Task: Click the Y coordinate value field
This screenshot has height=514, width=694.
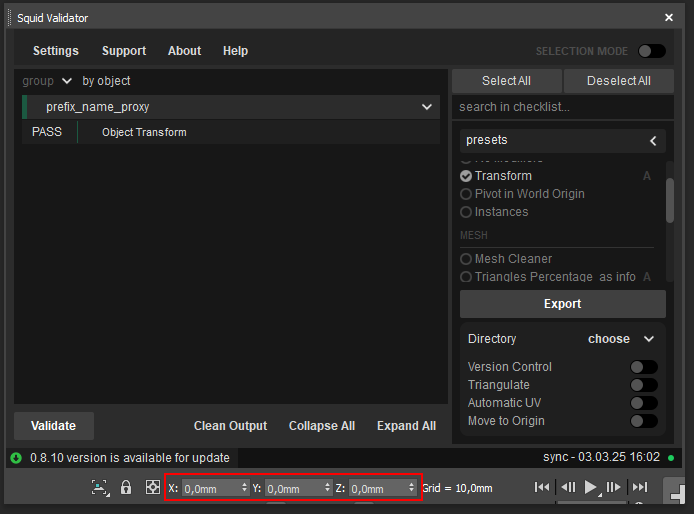Action: (x=294, y=488)
